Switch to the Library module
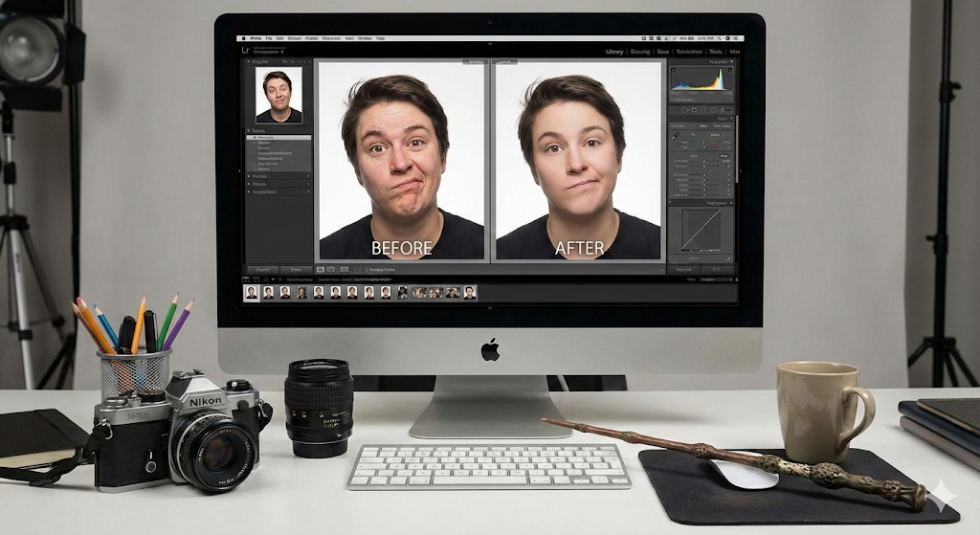980x535 pixels. pyautogui.click(x=614, y=52)
